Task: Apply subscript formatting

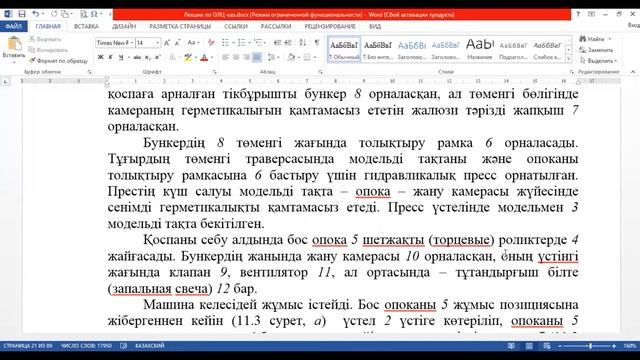Action: (x=148, y=57)
